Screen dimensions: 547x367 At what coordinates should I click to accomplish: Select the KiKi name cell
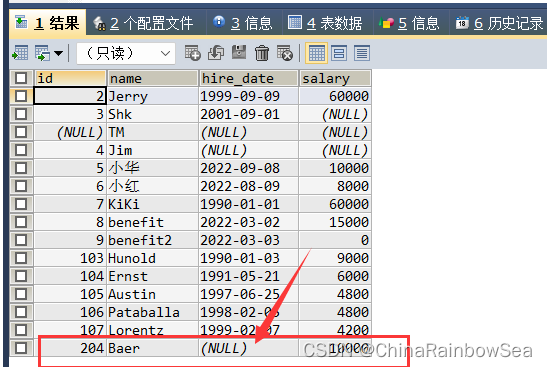tap(152, 204)
